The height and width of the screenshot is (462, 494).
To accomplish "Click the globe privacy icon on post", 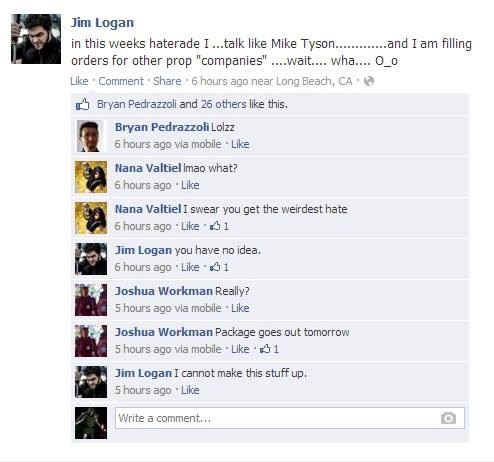I will (x=369, y=81).
